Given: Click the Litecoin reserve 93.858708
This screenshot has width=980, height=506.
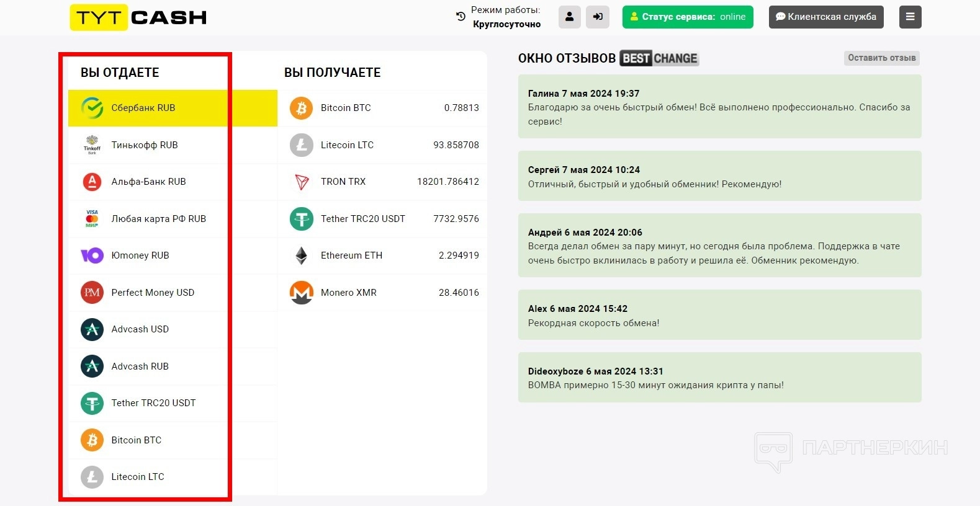Looking at the screenshot, I should [456, 144].
